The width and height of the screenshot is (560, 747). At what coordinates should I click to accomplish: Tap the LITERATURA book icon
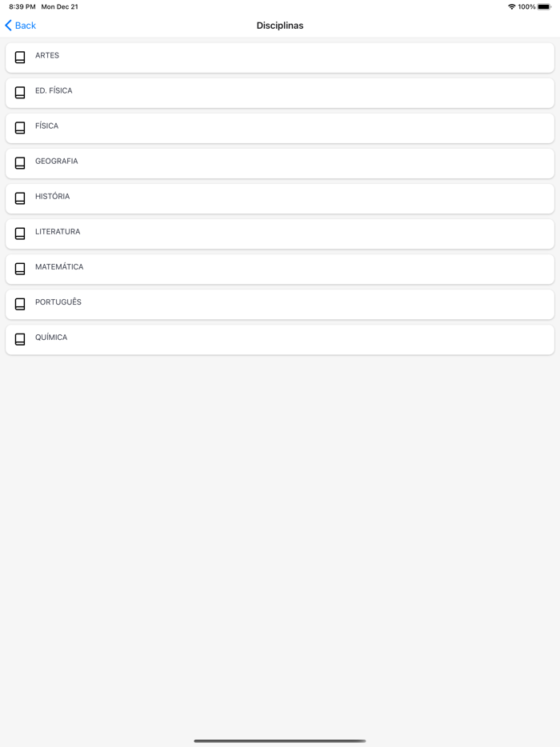tap(20, 234)
